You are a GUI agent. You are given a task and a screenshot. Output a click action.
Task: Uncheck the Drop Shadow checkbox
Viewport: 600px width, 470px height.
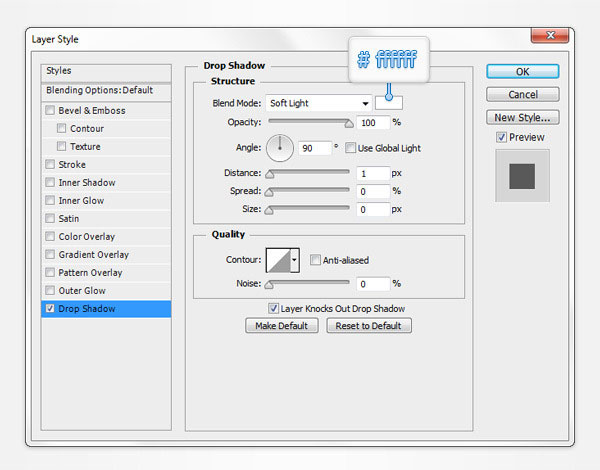tap(50, 308)
